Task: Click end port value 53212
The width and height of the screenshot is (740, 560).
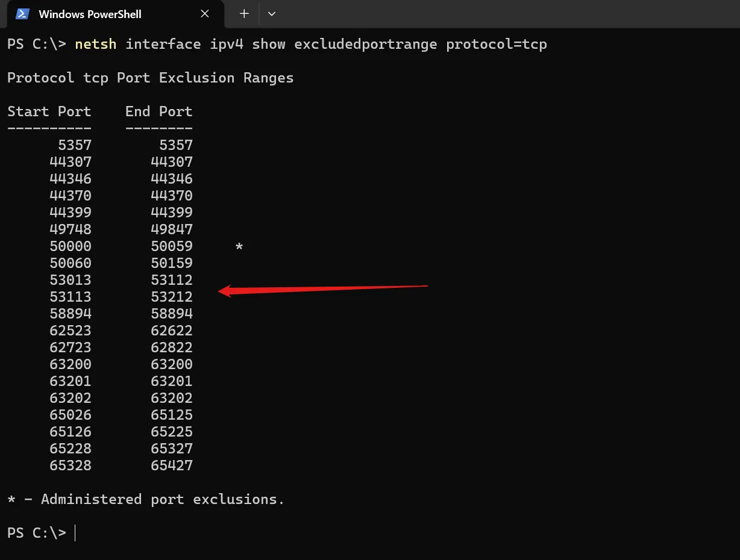Action: coord(172,297)
